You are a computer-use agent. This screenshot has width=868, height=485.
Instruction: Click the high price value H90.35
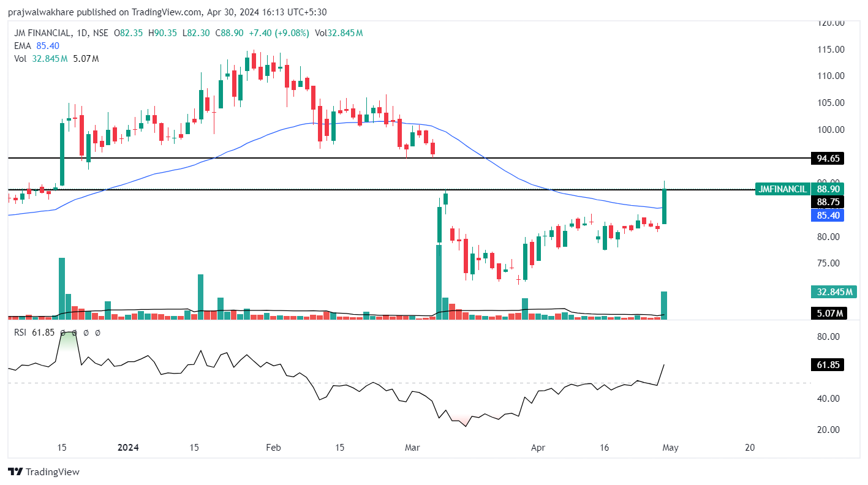tap(163, 33)
